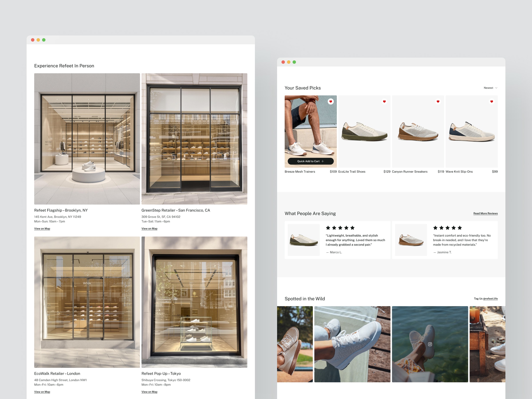Remove Wave Knit Slip-Ons from saved
532x399 pixels.
point(492,102)
